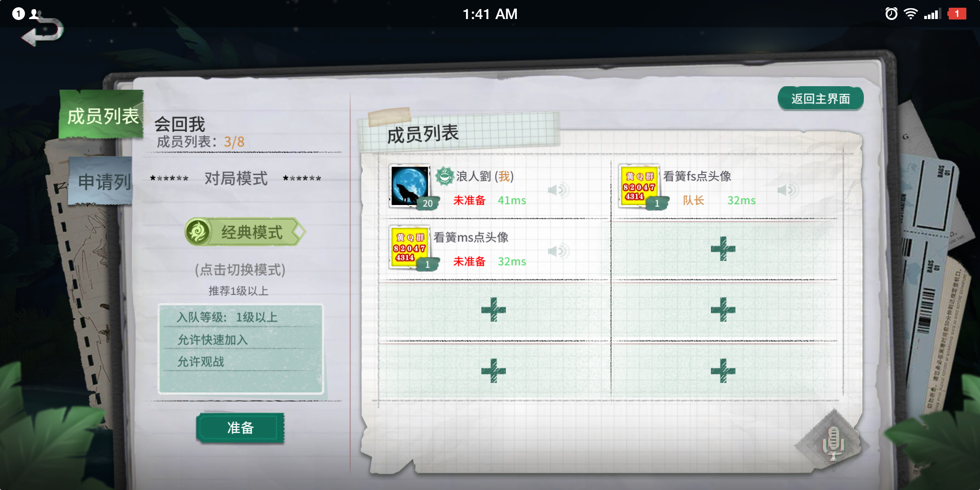Tap 未准备 status of 浪人劉
Image resolution: width=980 pixels, height=490 pixels.
click(469, 200)
